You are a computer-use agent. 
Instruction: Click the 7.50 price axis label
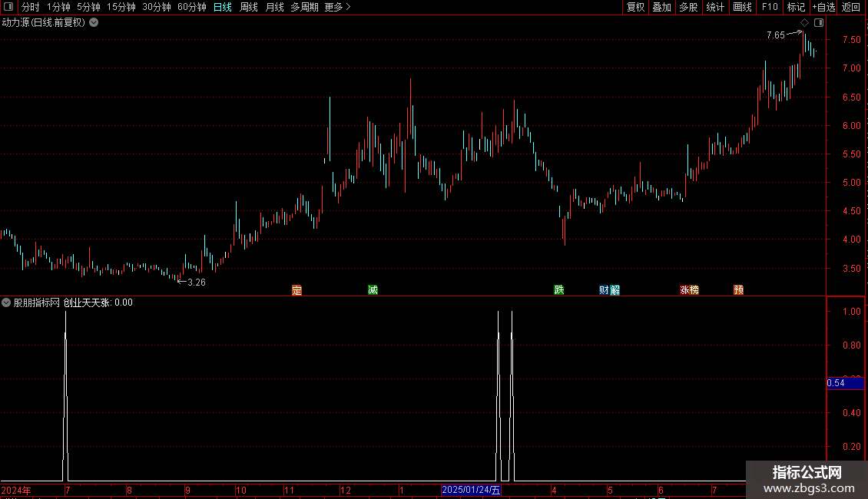coord(851,40)
